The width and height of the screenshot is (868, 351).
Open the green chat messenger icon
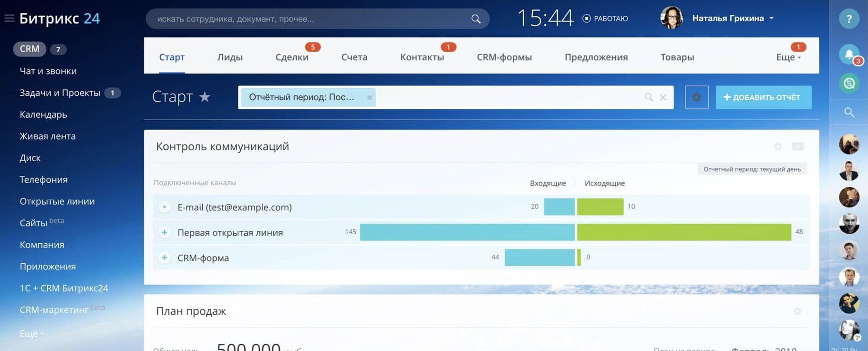[849, 83]
